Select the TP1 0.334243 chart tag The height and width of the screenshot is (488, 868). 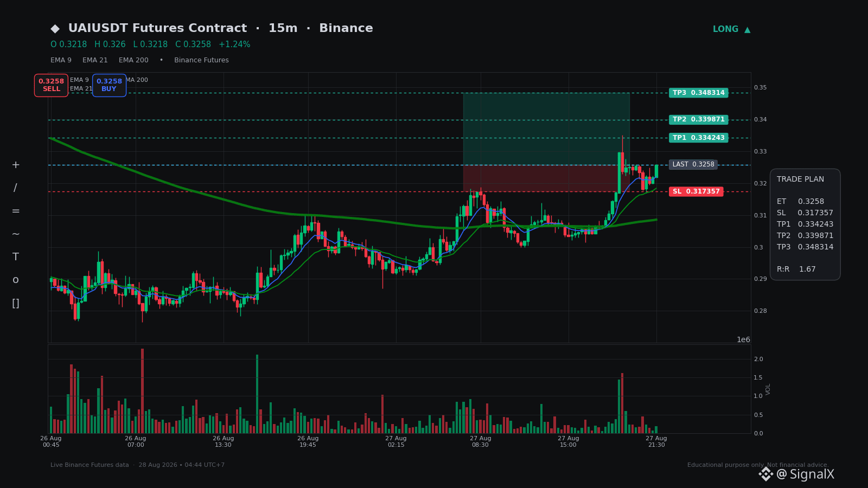[x=698, y=138]
